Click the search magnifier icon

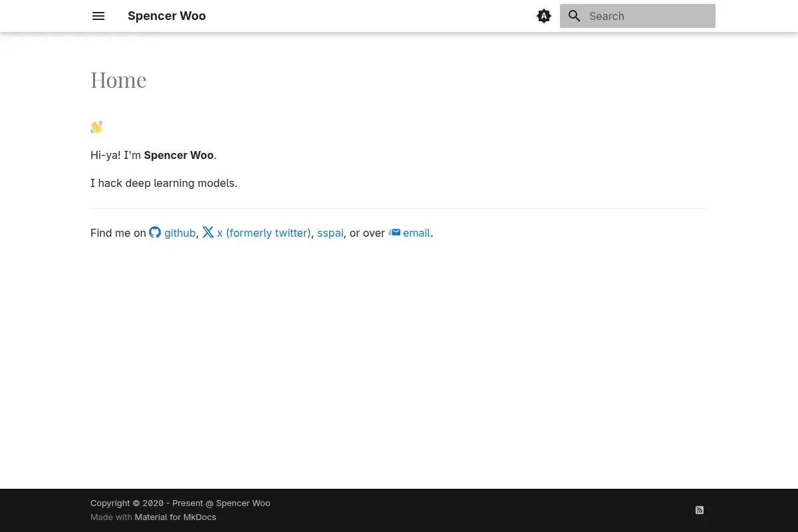point(575,16)
